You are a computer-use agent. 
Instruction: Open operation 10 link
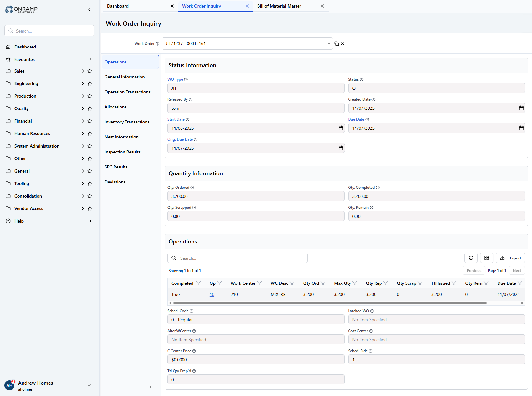coord(212,294)
